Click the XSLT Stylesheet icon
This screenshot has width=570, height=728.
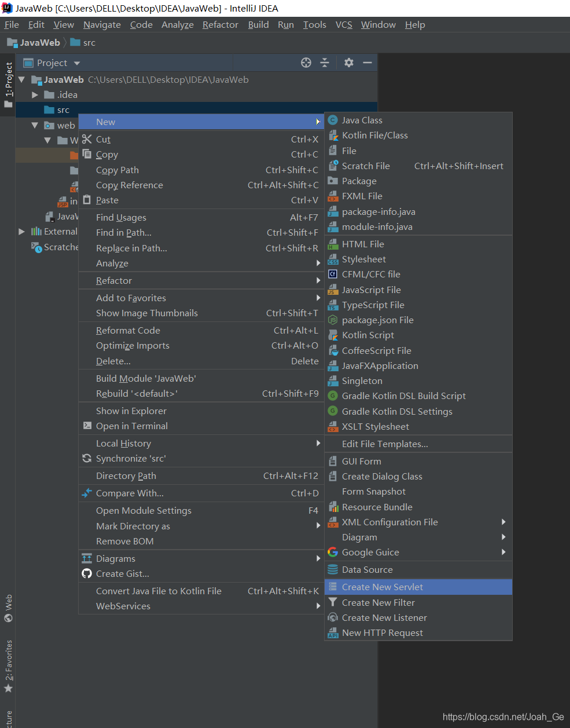point(333,427)
